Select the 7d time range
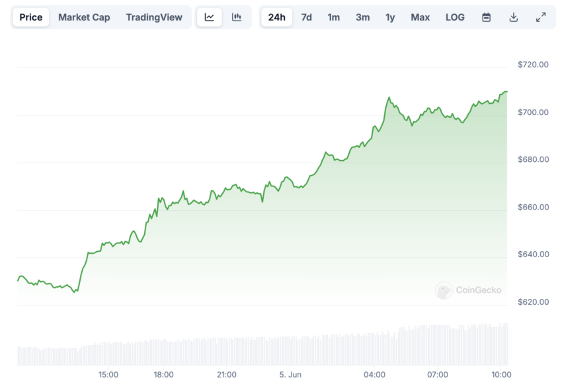 (306, 17)
